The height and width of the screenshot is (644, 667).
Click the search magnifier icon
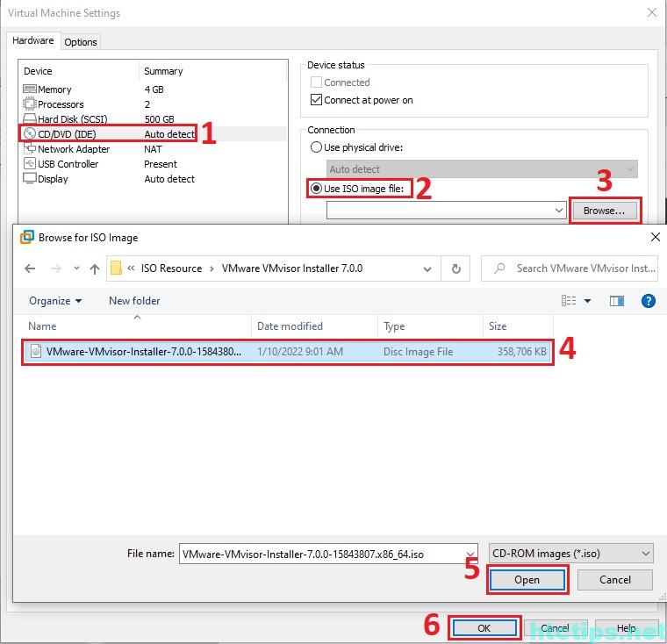[x=500, y=268]
